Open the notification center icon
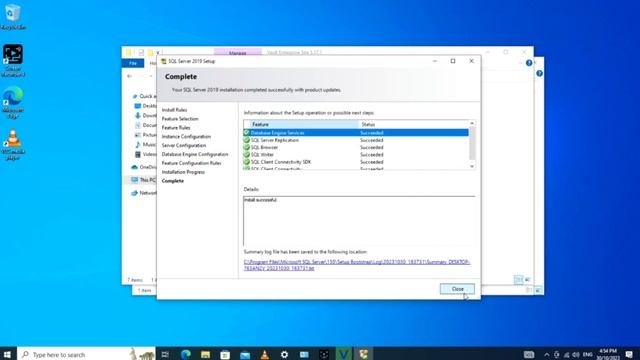The height and width of the screenshot is (360, 640). pyautogui.click(x=629, y=354)
